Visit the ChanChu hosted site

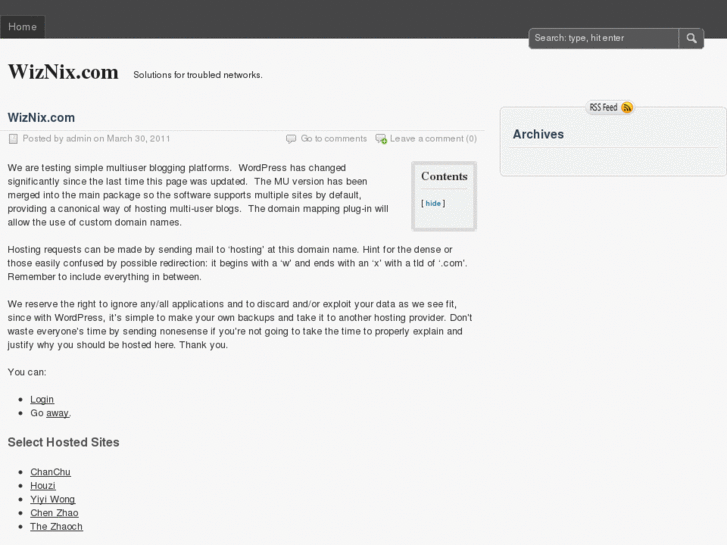point(50,472)
